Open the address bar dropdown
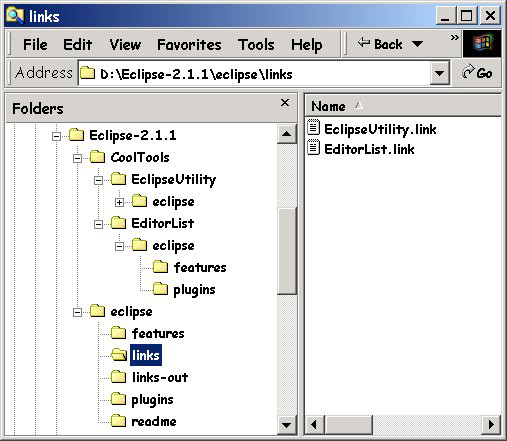 439,73
